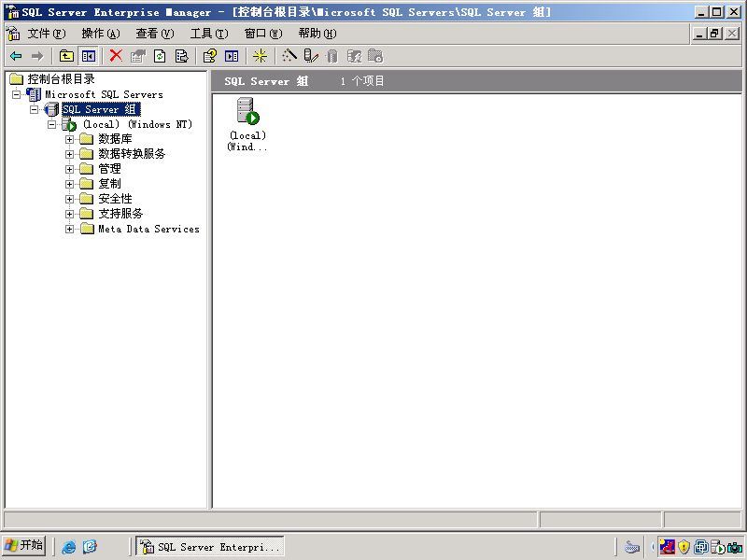Click the red X Delete icon
Screen dimensions: 747x560
[116, 56]
